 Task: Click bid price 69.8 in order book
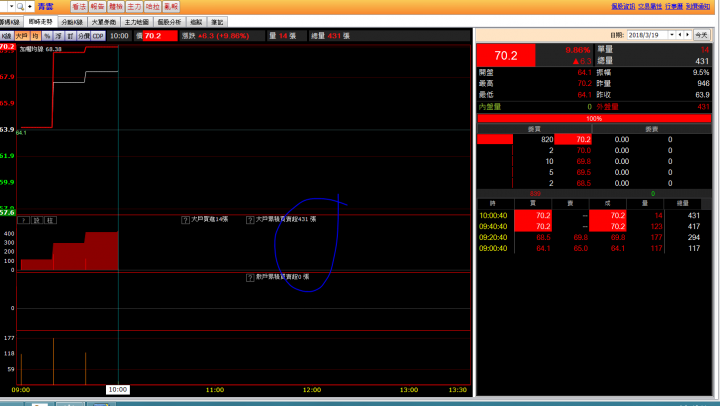[583, 161]
